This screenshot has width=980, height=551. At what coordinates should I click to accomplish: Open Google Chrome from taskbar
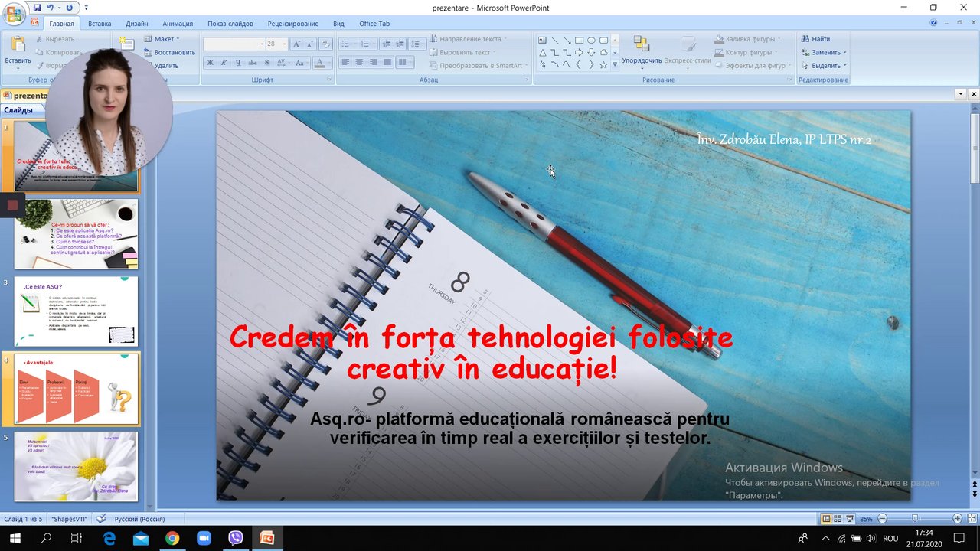point(172,539)
